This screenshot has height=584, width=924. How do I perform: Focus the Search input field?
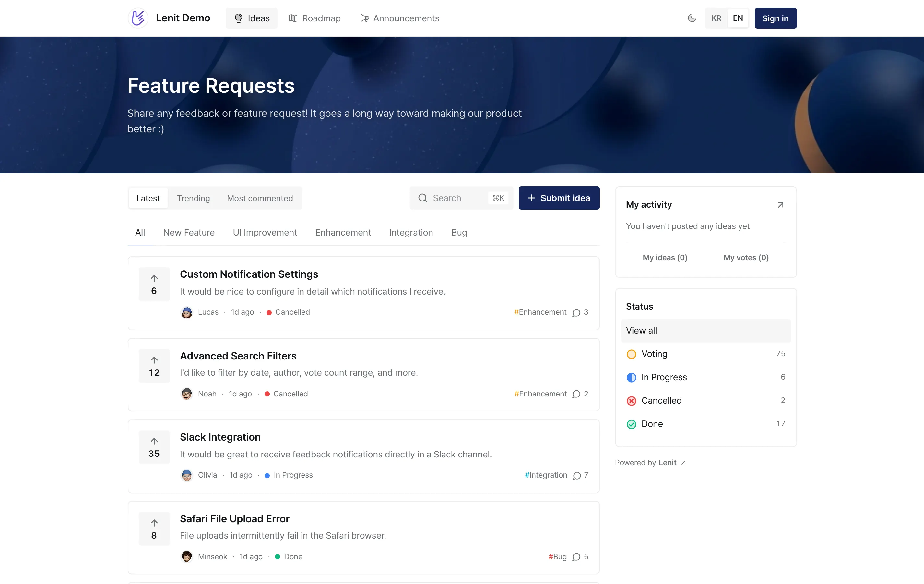coord(461,198)
